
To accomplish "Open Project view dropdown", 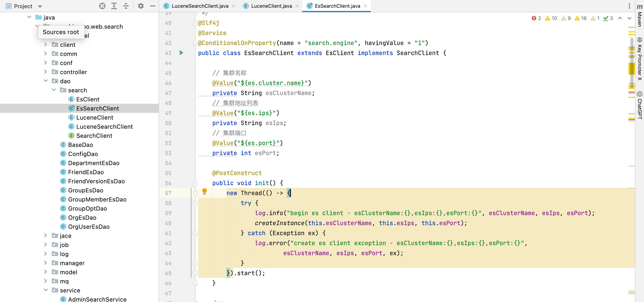I will (x=40, y=6).
